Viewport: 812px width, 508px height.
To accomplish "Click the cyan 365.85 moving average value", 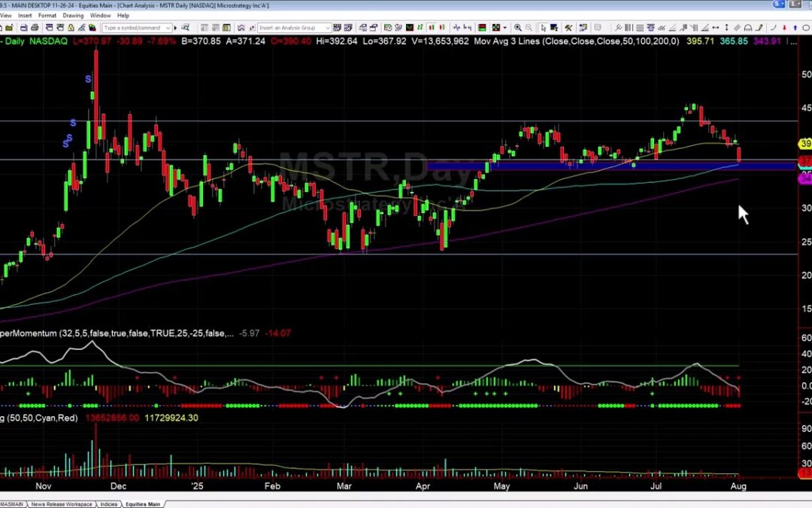I will tap(734, 41).
